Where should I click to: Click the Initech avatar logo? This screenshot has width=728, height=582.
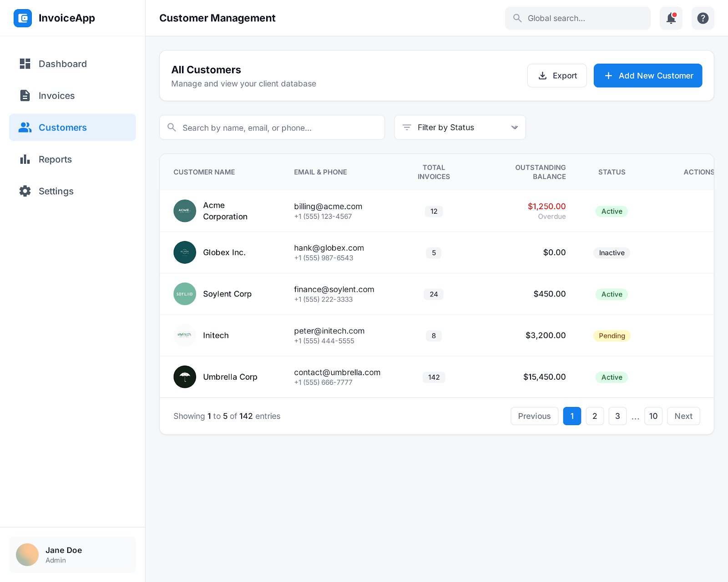click(185, 336)
